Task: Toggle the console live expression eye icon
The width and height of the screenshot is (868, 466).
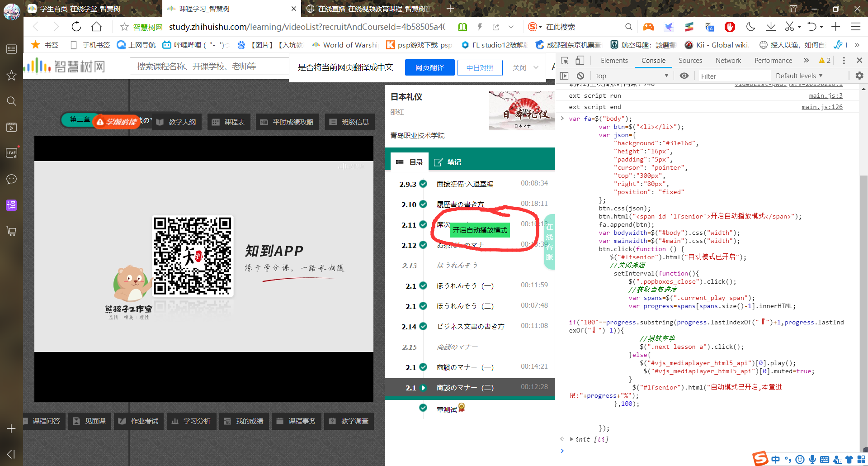Action: pos(684,76)
